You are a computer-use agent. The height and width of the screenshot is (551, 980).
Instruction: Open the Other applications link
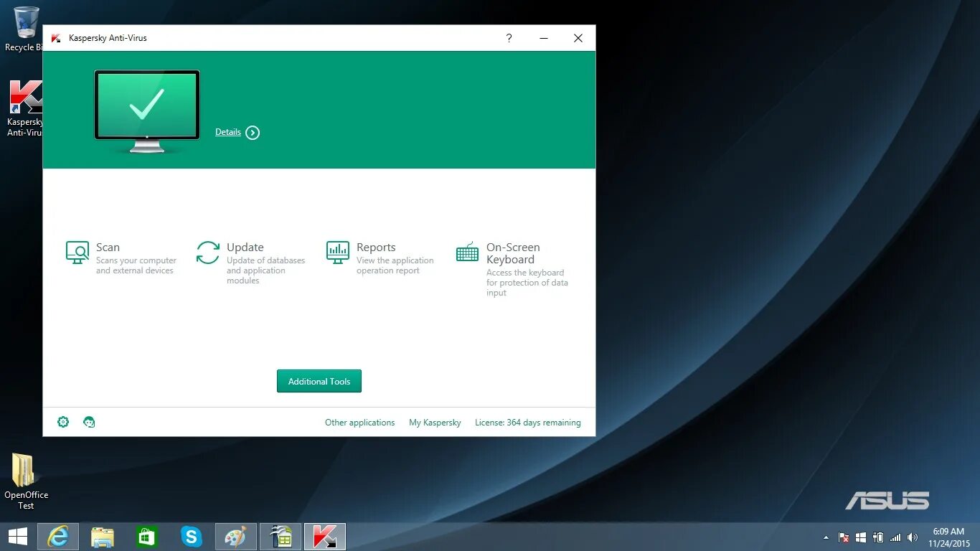360,423
